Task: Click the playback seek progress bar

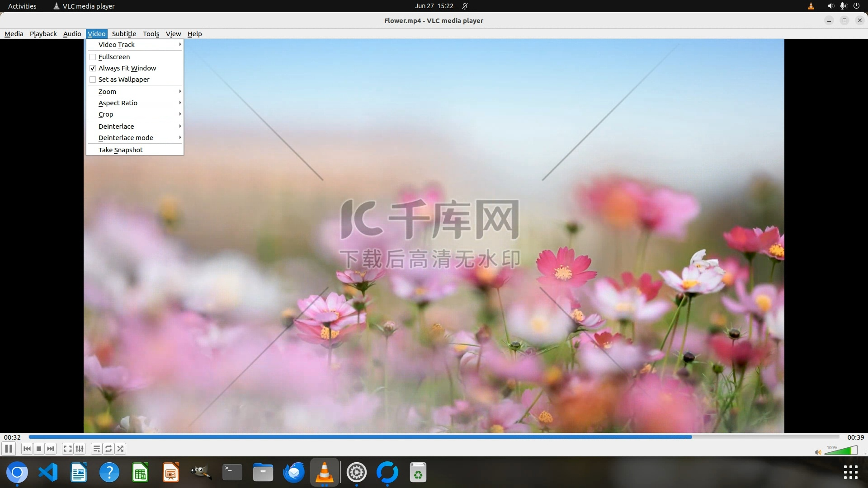Action: pyautogui.click(x=434, y=437)
